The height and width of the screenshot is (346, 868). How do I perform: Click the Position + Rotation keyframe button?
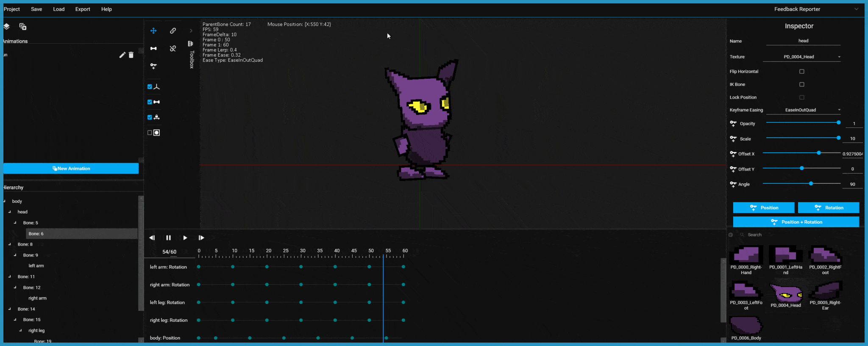tap(796, 222)
